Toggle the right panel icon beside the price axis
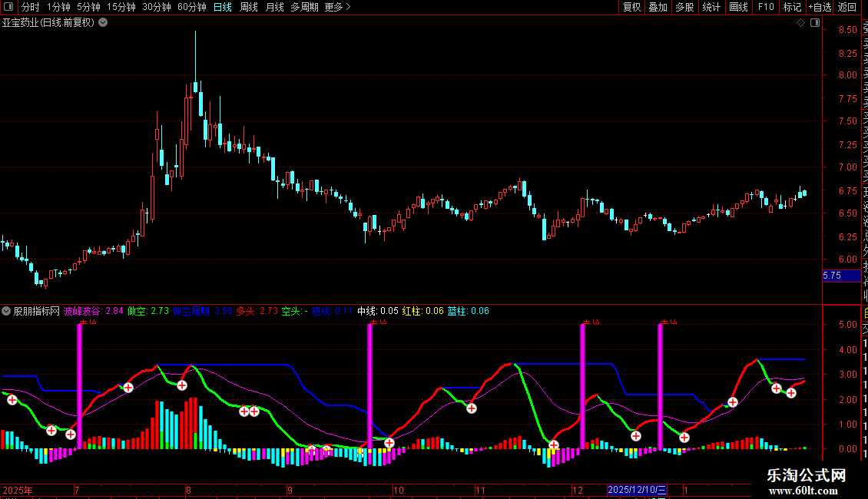The height and width of the screenshot is (499, 868). [x=815, y=23]
